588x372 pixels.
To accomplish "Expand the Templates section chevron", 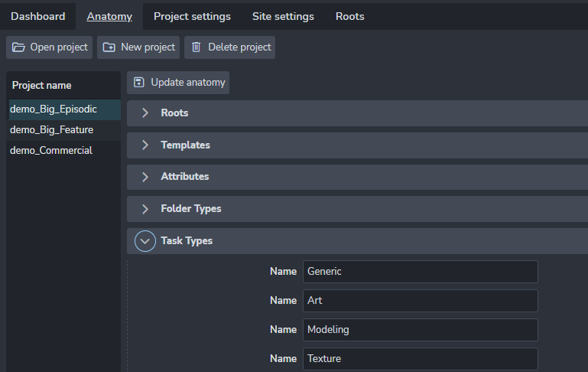I will [145, 145].
